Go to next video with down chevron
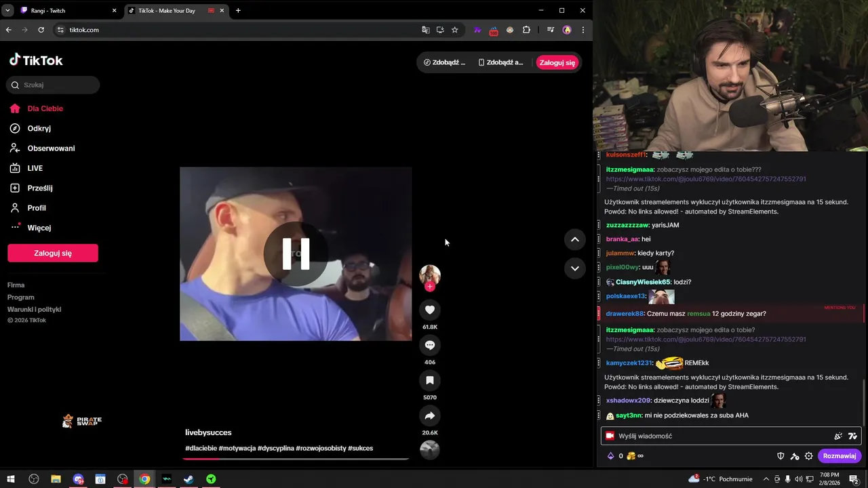Viewport: 868px width, 488px height. pos(574,268)
